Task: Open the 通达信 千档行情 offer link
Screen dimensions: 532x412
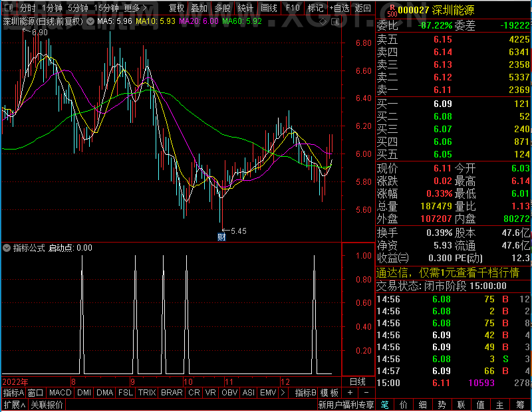Action: click(448, 272)
